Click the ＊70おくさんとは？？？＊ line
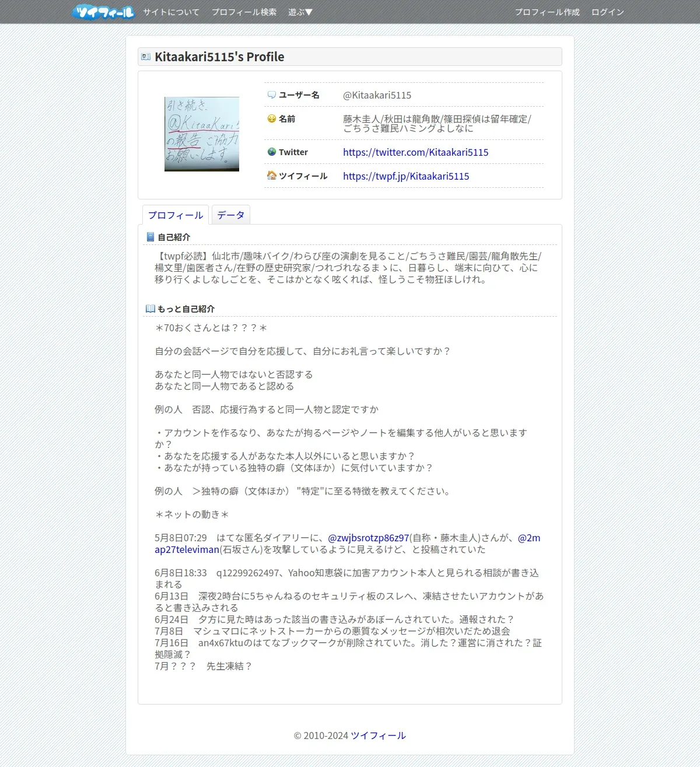 [211, 328]
